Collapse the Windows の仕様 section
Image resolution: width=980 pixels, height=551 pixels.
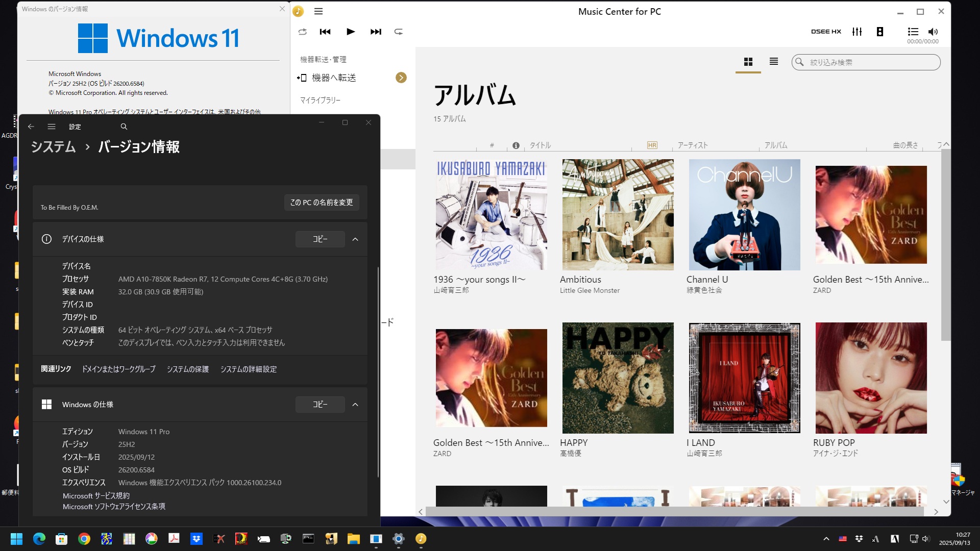pyautogui.click(x=355, y=405)
